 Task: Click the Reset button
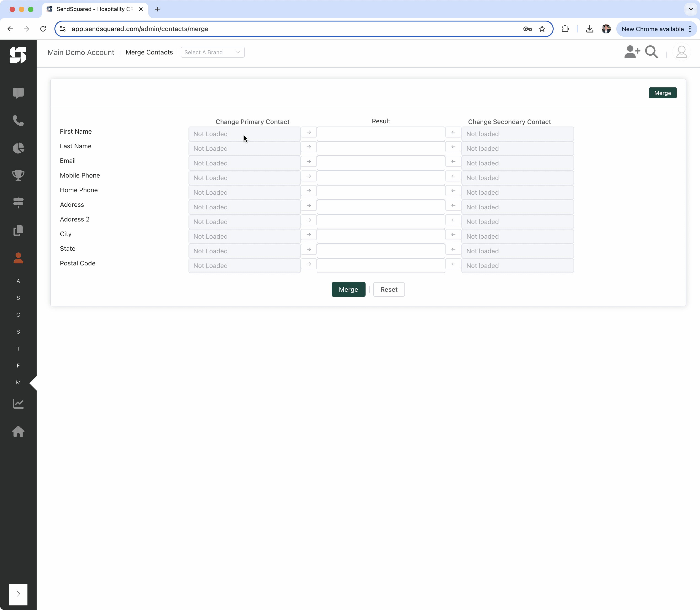[389, 290]
